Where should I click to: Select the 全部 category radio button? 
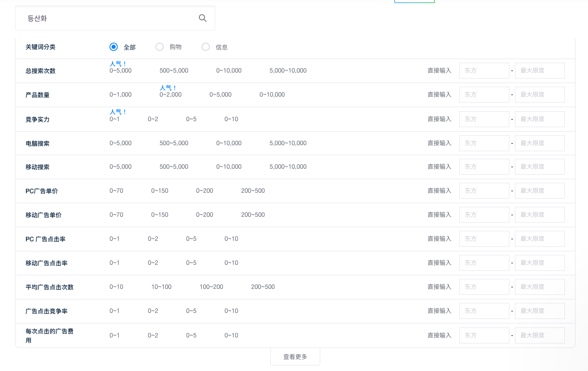114,47
